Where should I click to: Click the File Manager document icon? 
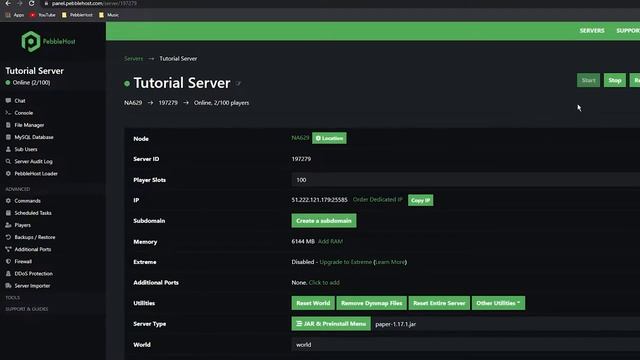pos(8,125)
